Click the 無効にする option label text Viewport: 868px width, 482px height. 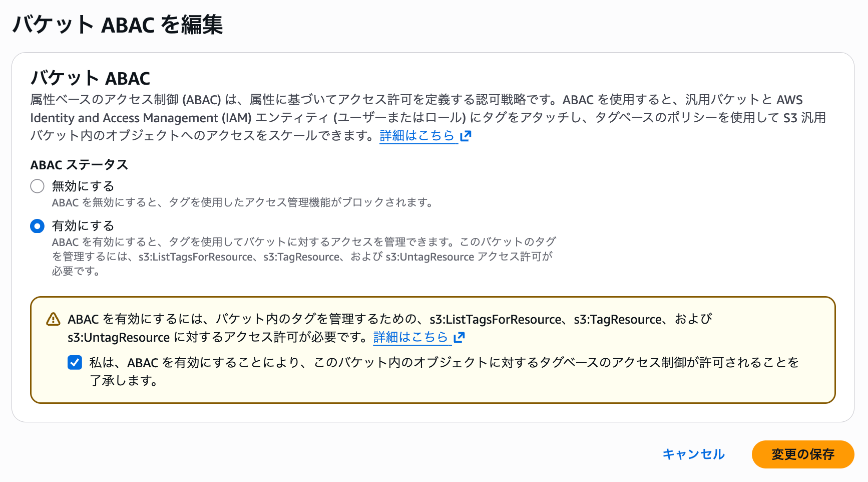[83, 186]
